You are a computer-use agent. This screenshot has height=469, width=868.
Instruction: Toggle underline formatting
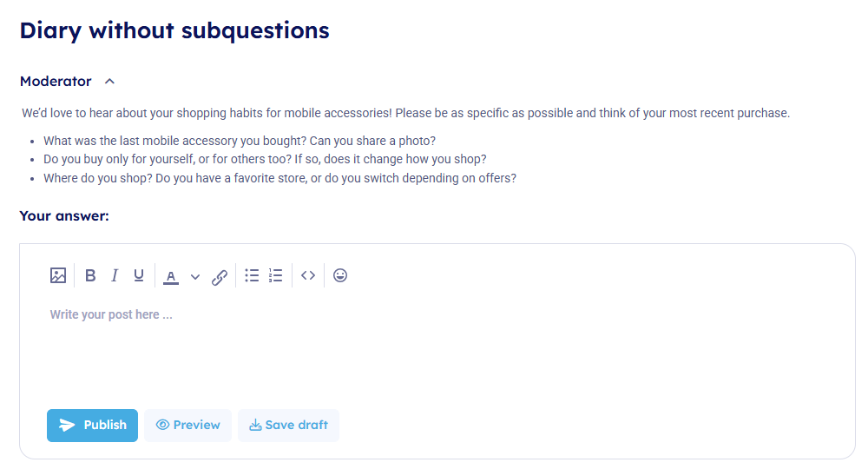(139, 275)
